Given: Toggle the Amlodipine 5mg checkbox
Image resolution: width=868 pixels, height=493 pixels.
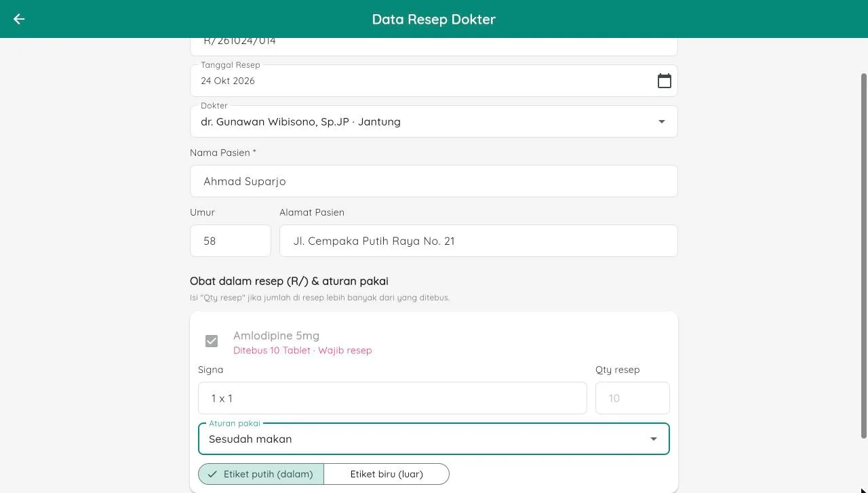Looking at the screenshot, I should (212, 341).
